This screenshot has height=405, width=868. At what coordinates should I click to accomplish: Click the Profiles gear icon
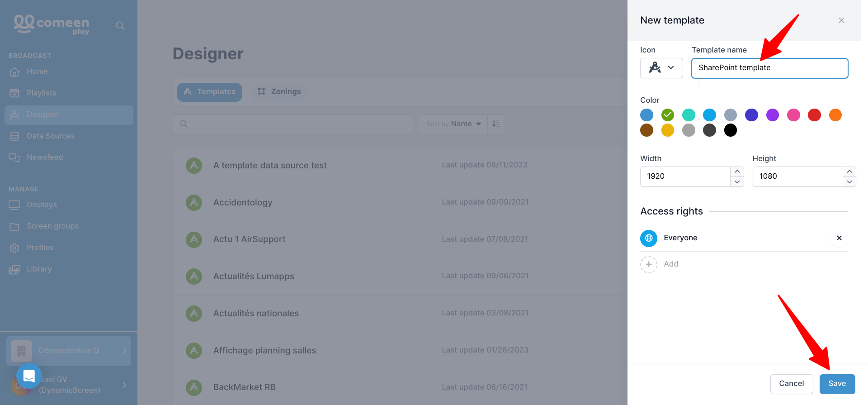(x=14, y=248)
